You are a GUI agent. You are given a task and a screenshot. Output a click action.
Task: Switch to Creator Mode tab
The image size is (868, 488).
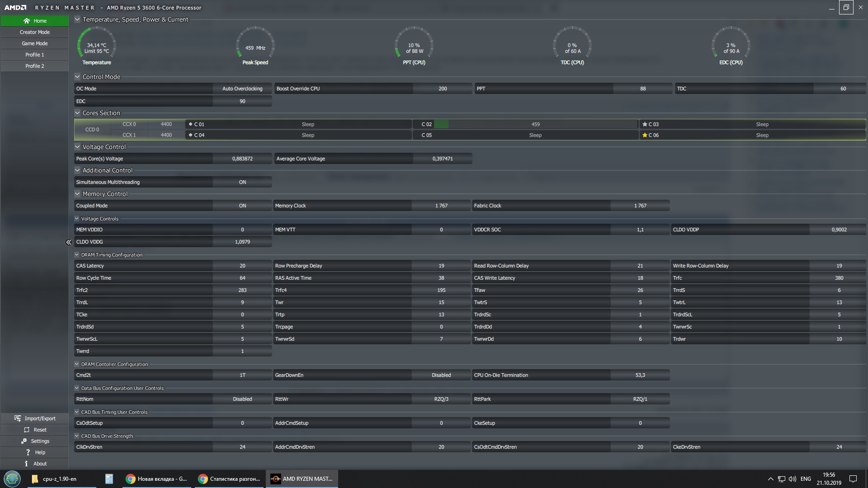[34, 32]
